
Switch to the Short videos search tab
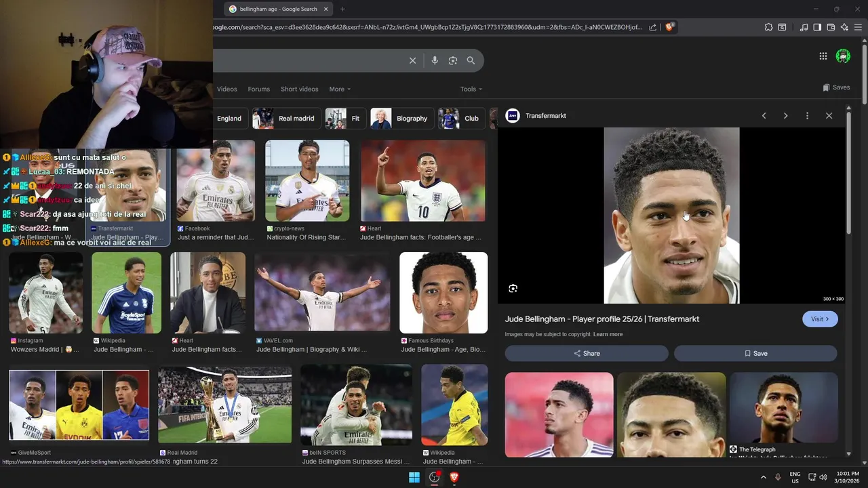(299, 89)
